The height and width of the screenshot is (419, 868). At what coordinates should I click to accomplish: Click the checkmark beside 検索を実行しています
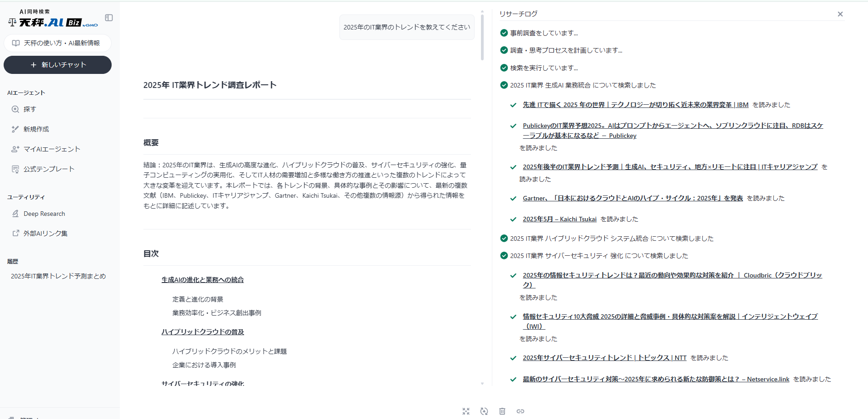click(x=504, y=68)
